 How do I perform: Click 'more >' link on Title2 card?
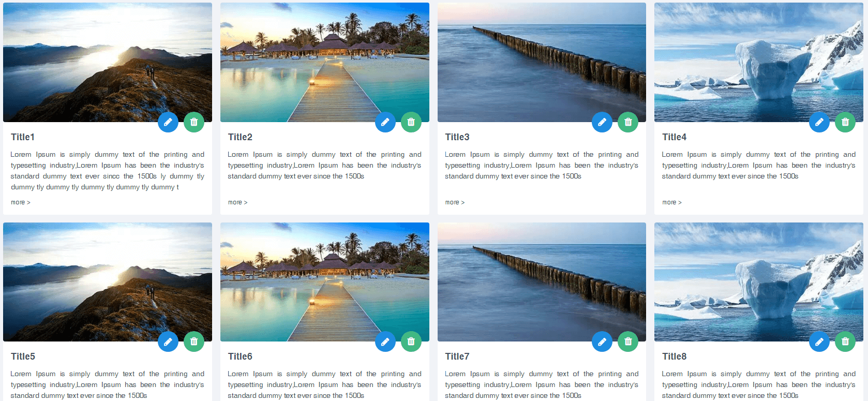238,202
